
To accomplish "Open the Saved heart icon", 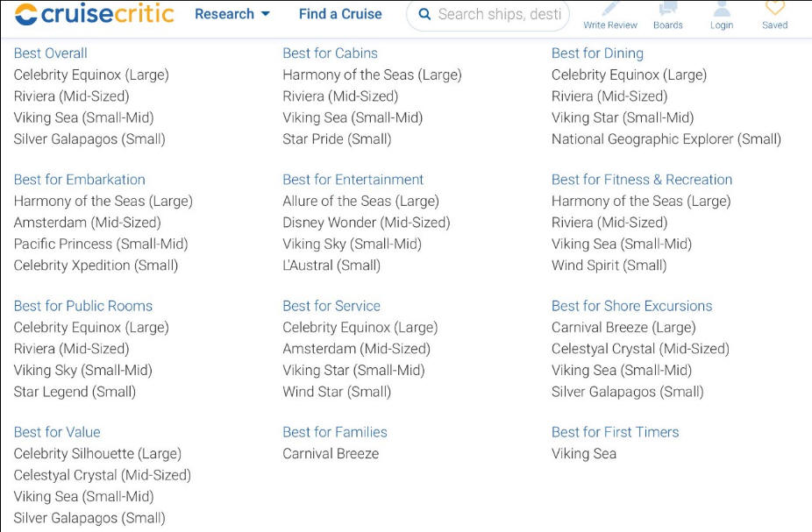I will click(774, 7).
